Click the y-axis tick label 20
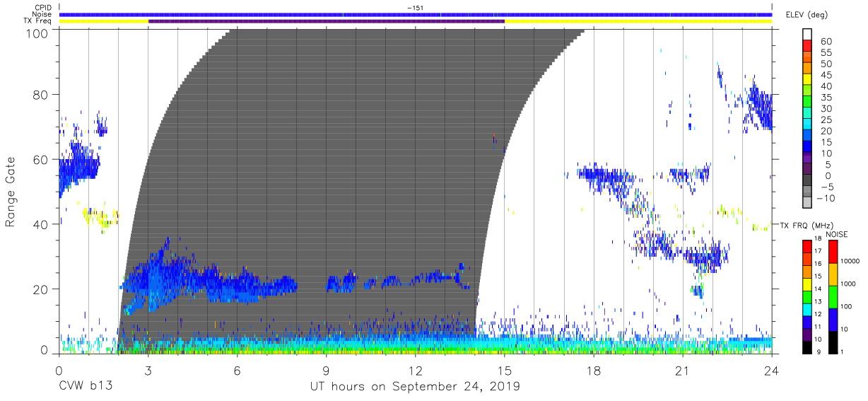This screenshot has height=401, width=868. point(41,289)
